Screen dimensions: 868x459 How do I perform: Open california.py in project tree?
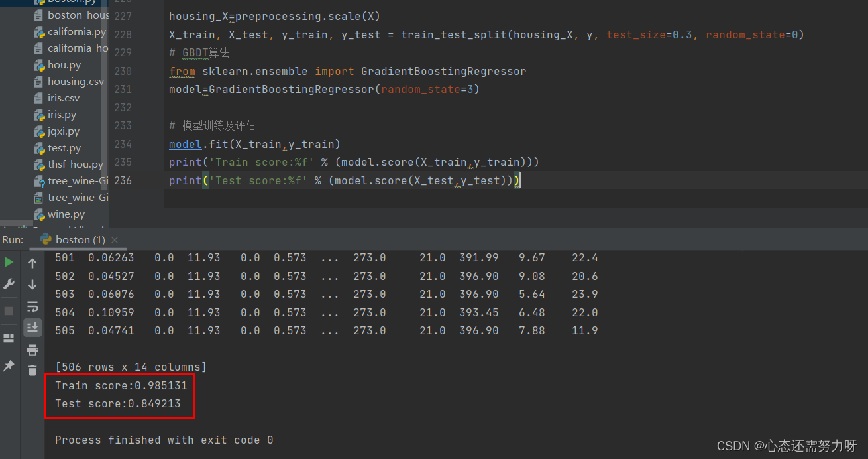(x=76, y=32)
